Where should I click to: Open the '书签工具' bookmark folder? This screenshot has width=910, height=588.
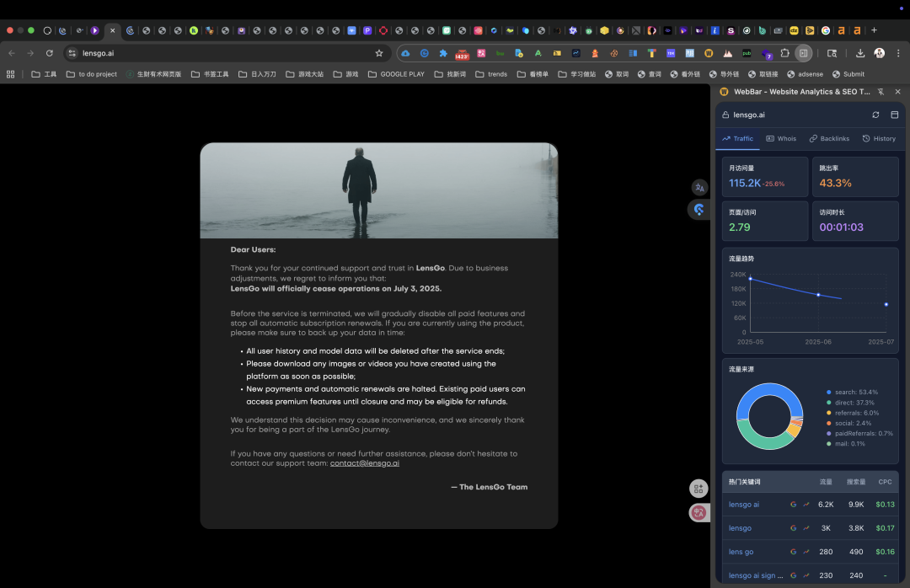pos(210,74)
